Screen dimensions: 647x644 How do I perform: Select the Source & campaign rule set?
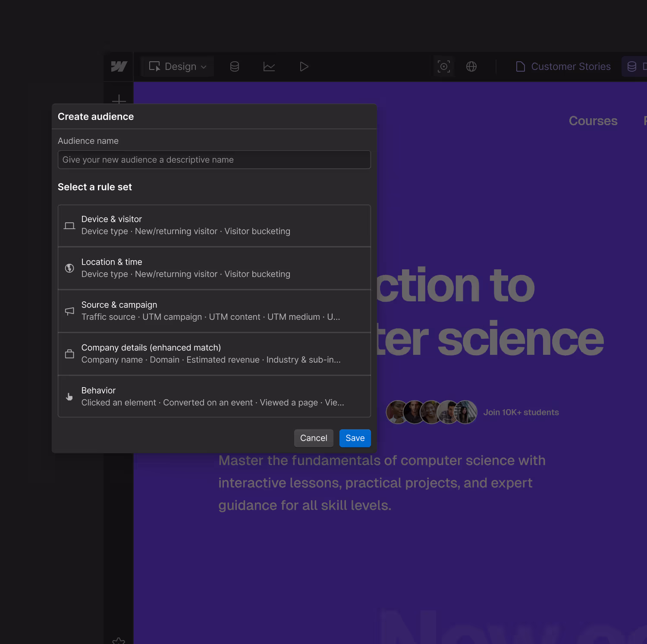click(214, 311)
